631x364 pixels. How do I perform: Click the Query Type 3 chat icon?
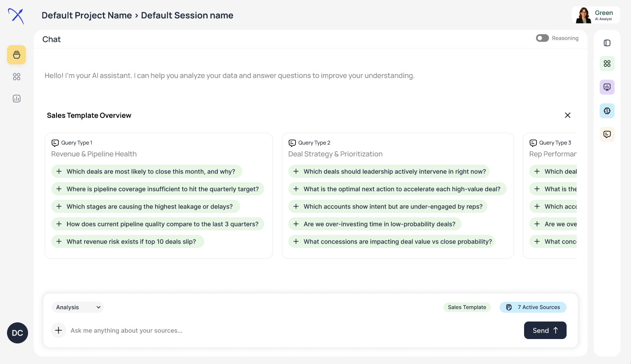tap(533, 143)
